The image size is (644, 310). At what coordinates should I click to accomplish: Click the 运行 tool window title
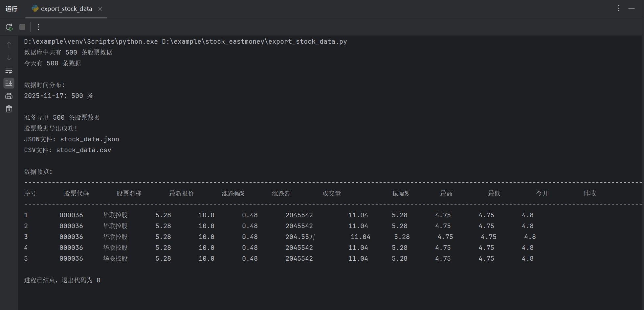pos(11,9)
